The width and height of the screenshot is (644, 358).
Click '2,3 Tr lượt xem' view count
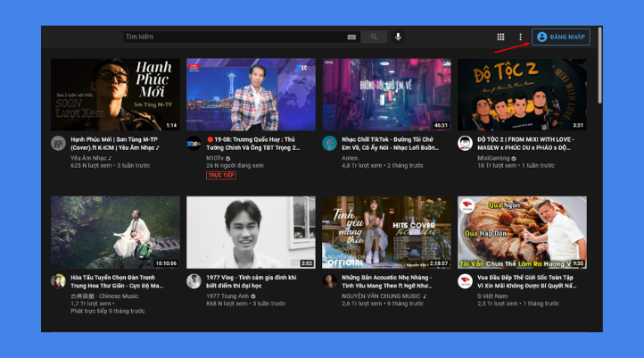(498, 304)
